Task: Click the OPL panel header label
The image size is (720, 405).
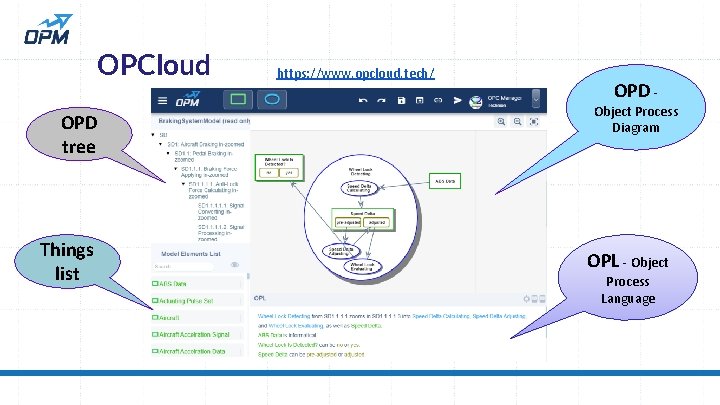Action: 259,298
